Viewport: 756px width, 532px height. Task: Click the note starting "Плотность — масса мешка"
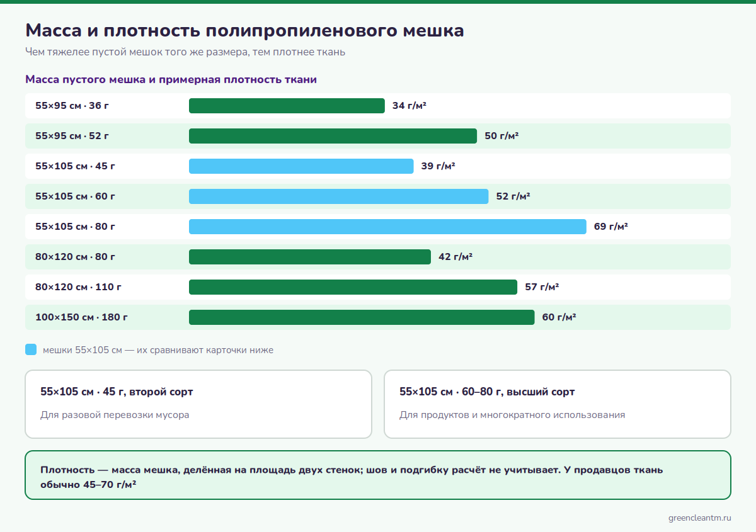pyautogui.click(x=352, y=477)
